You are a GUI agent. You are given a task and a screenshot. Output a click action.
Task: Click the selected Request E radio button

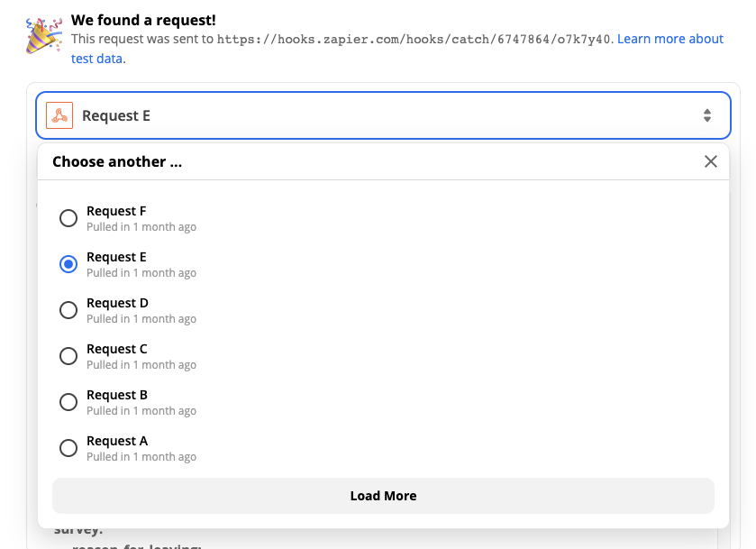point(68,264)
